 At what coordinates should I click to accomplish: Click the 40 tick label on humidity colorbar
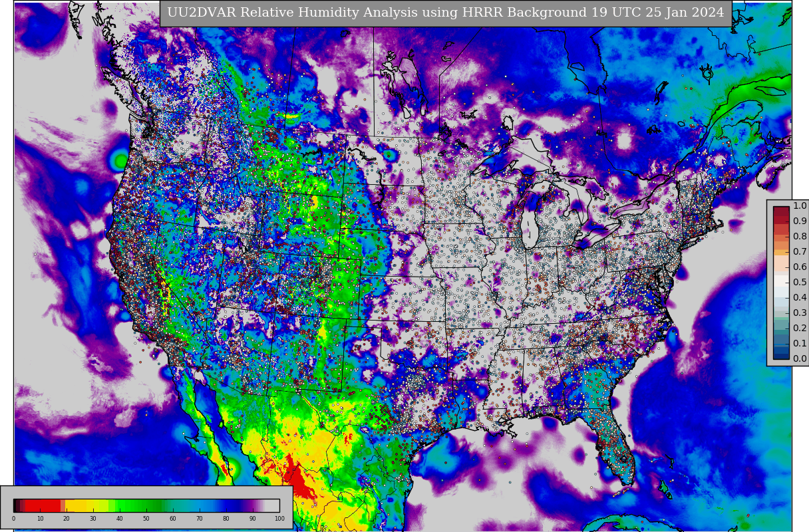pyautogui.click(x=120, y=519)
